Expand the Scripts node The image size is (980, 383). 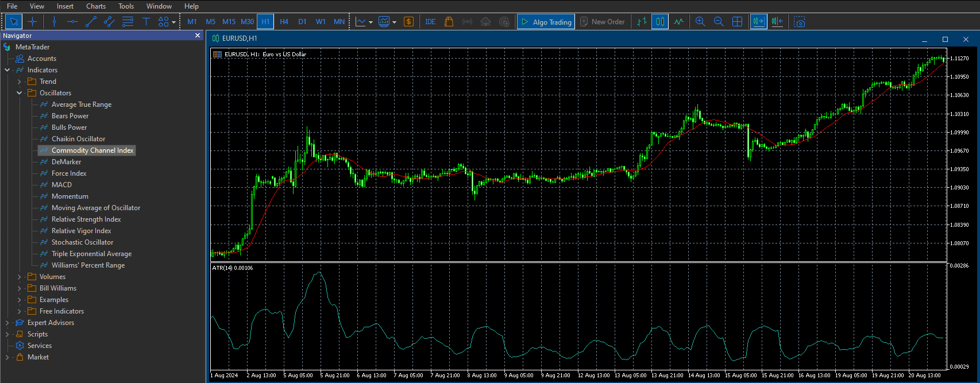coord(7,334)
